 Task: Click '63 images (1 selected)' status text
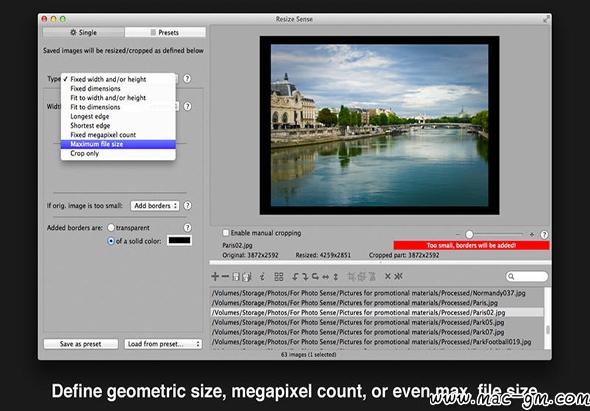[x=309, y=355]
